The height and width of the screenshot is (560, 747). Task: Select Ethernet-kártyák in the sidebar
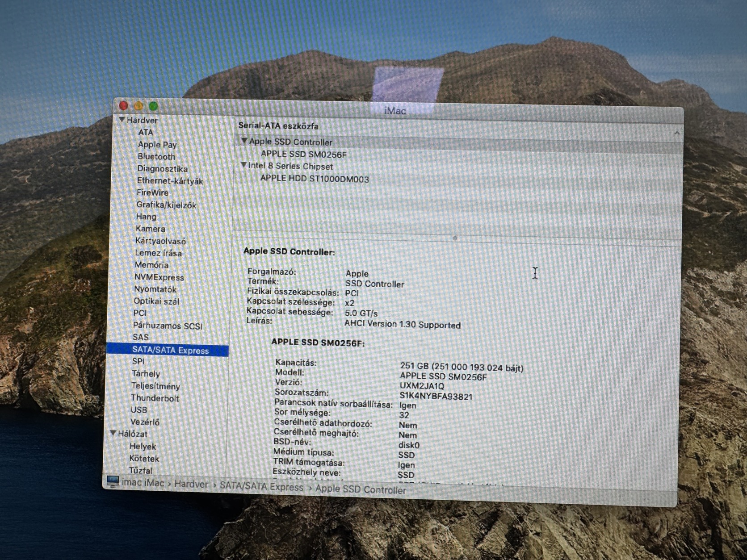pos(170,181)
